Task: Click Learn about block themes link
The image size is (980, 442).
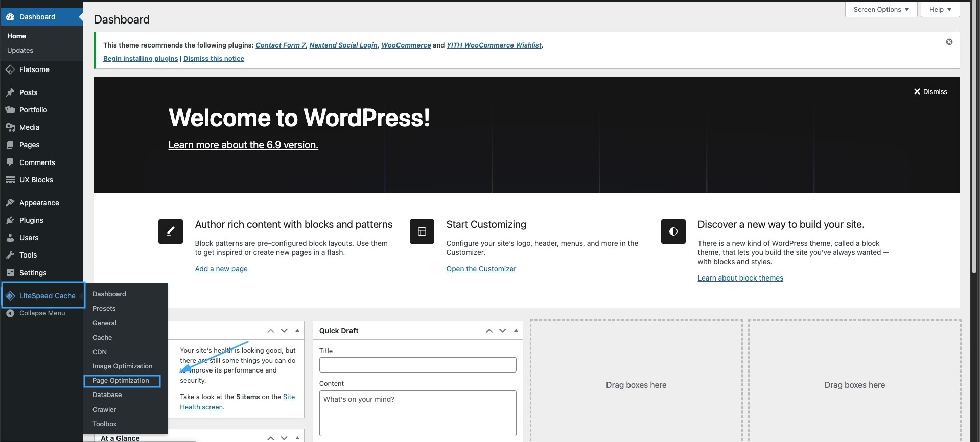Action: (x=740, y=278)
